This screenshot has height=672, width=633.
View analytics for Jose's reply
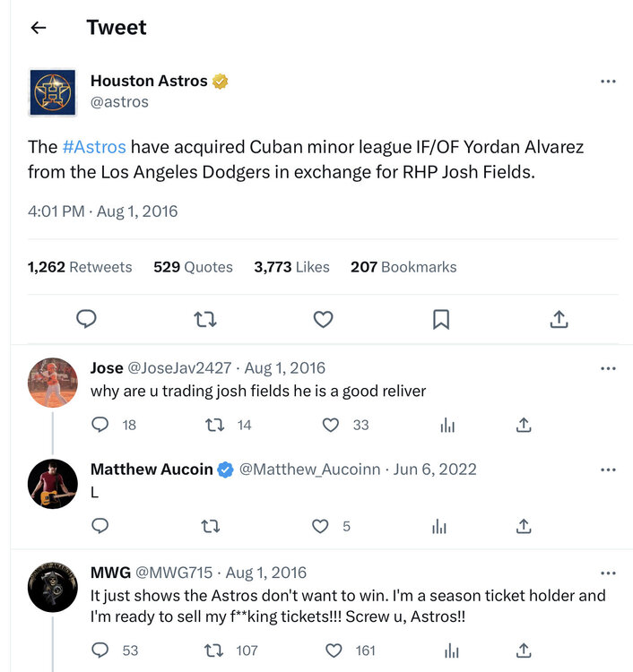tap(447, 425)
